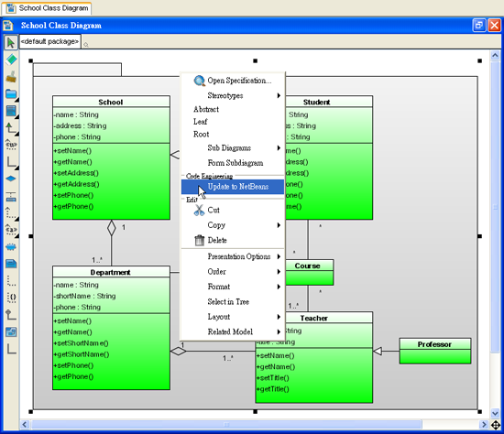Restore down the diagram window

coord(479,25)
